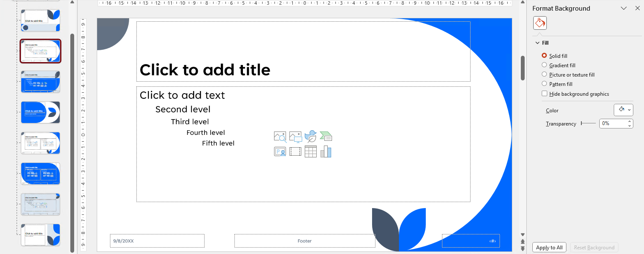Click the Apply to All button
The image size is (644, 254).
(x=549, y=248)
